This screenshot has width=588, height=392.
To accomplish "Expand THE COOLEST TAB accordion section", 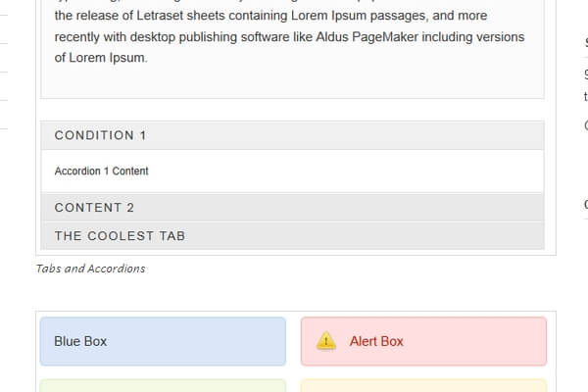I will [x=120, y=236].
